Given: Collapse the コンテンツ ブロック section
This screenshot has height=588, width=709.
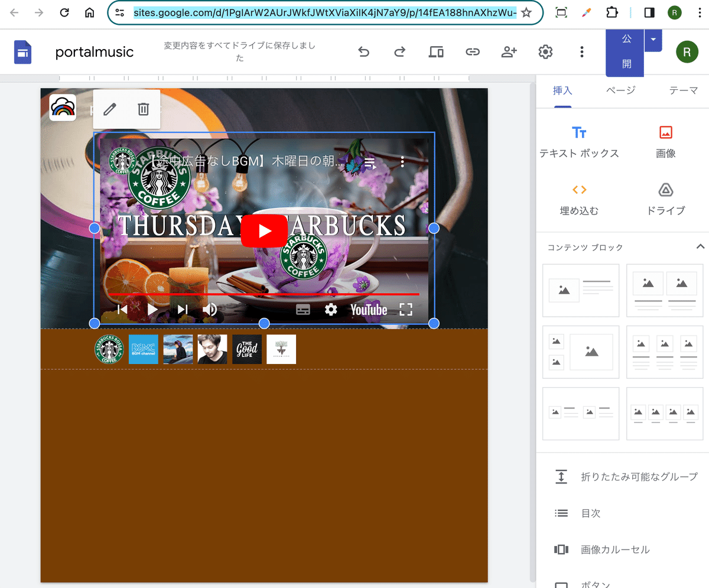Looking at the screenshot, I should click(x=701, y=246).
